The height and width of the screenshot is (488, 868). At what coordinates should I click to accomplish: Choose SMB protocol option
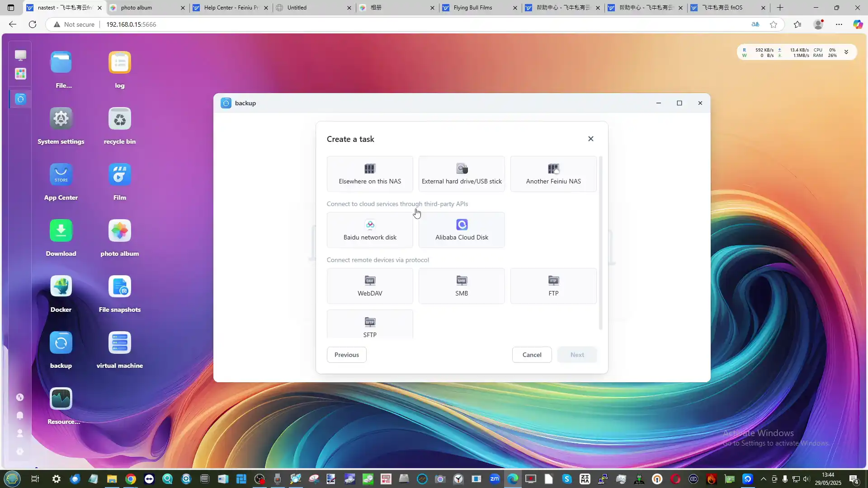[x=462, y=286]
